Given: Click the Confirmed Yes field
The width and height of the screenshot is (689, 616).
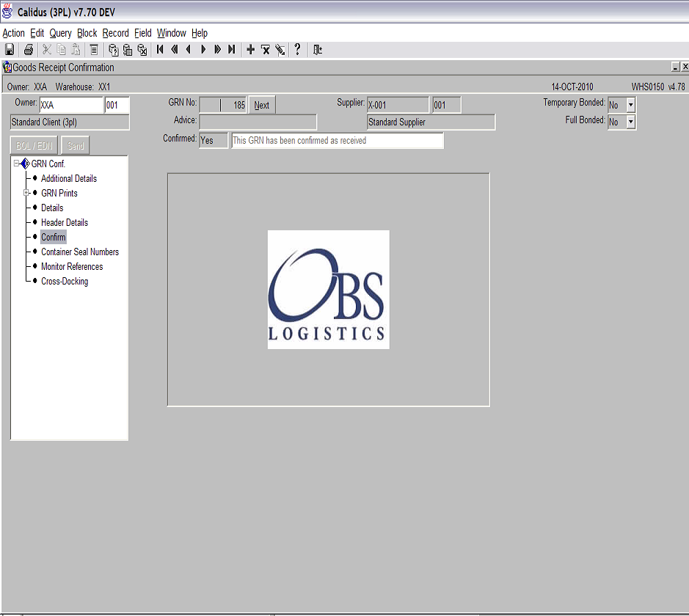Looking at the screenshot, I should 214,141.
